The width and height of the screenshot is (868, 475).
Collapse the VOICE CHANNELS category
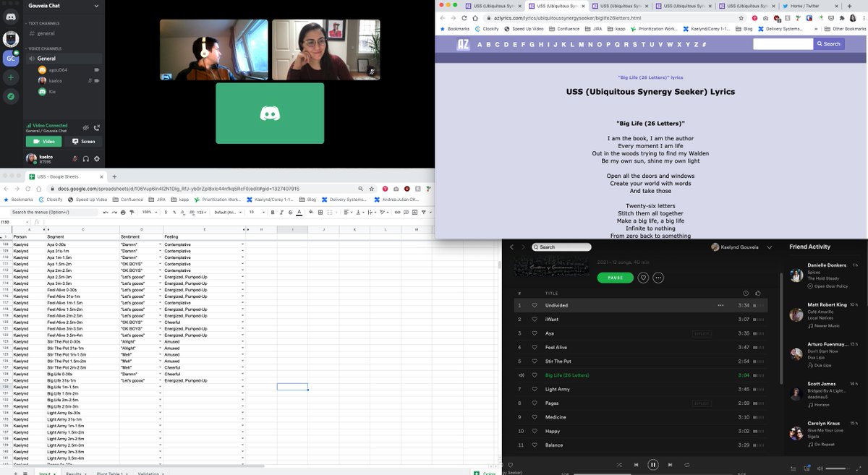[44, 48]
